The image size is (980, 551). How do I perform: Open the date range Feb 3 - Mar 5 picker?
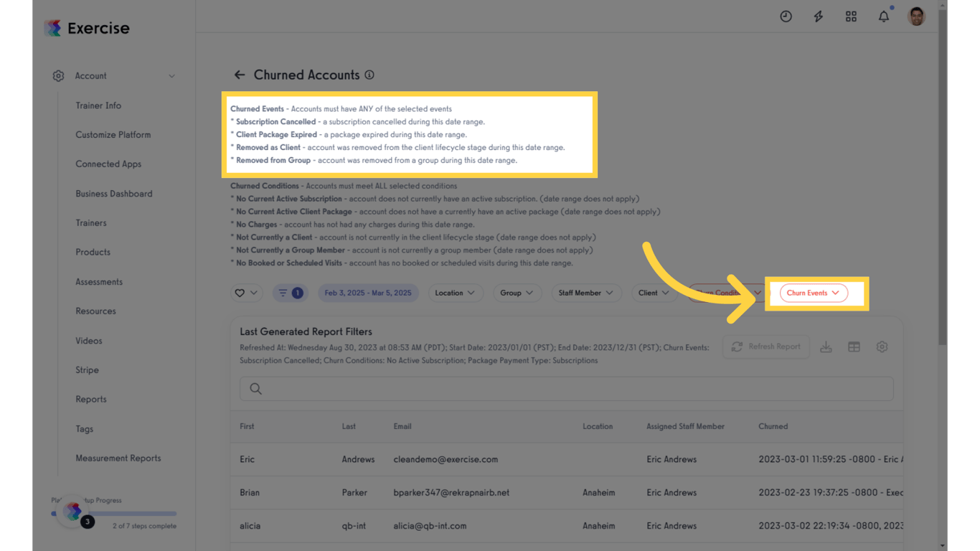[x=368, y=293]
